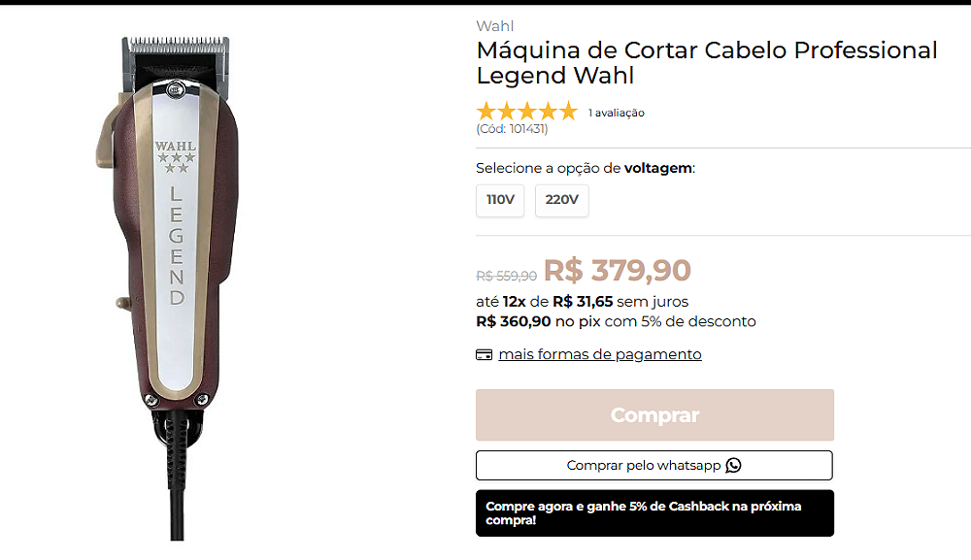Image resolution: width=971 pixels, height=560 pixels.
Task: Click the product code Cód: 101431
Action: coord(512,129)
